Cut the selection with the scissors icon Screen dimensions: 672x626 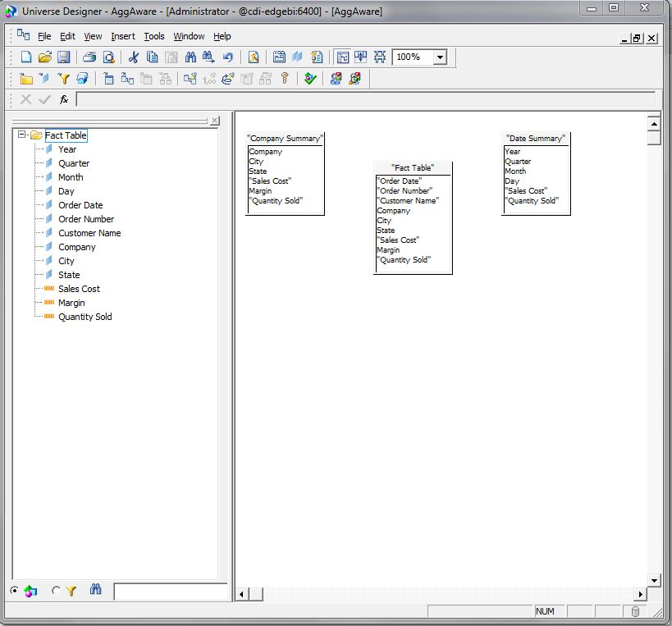pos(134,57)
